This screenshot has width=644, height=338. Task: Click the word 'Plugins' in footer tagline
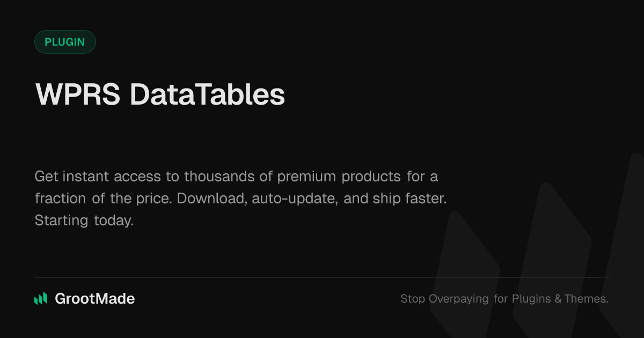[x=531, y=299]
